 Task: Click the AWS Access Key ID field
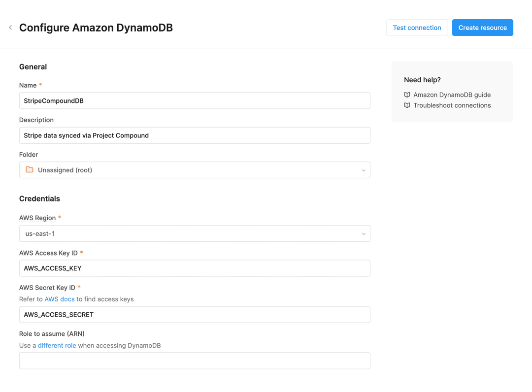pos(195,268)
